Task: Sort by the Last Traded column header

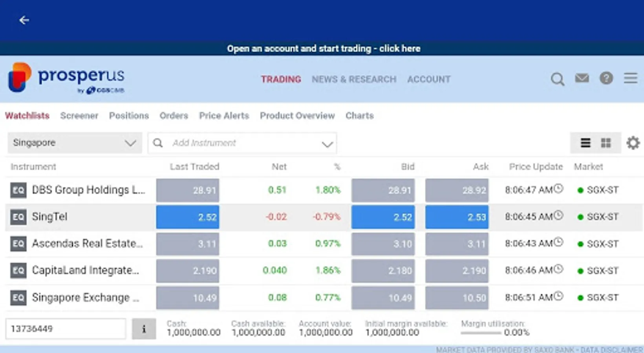Action: point(194,167)
